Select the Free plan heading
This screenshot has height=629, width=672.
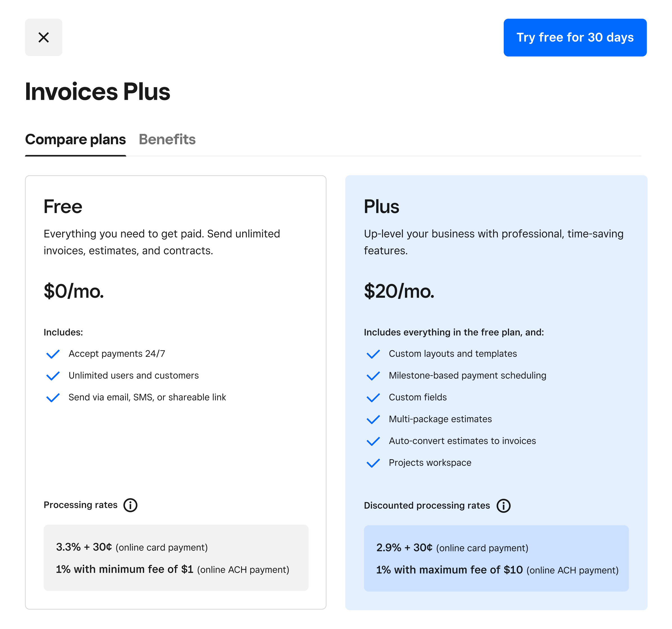click(x=63, y=206)
